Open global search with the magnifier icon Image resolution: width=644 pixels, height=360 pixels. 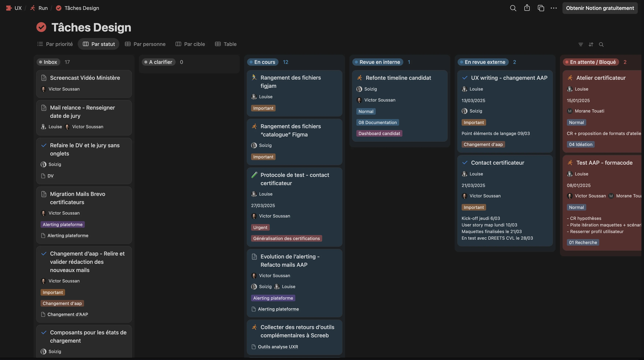[x=513, y=8]
